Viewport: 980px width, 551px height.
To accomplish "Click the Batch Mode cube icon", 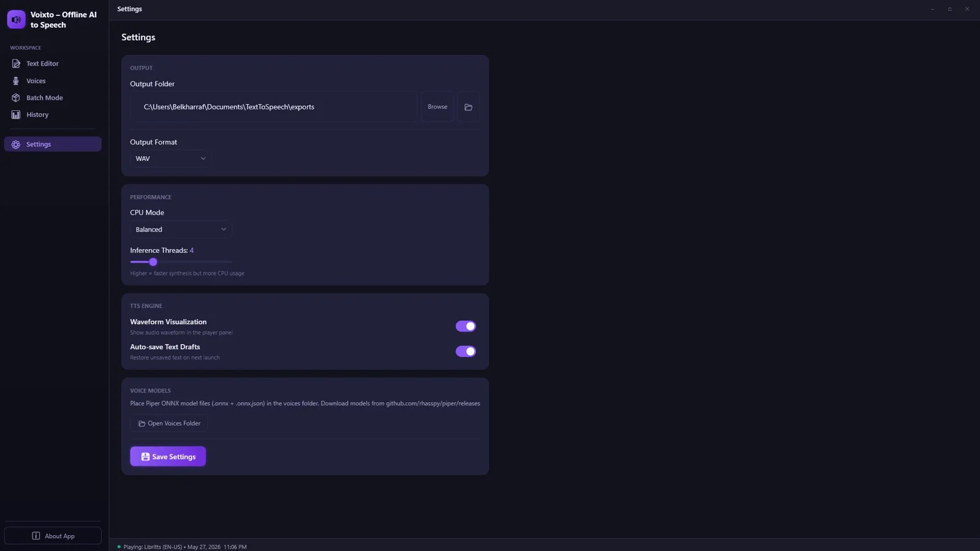I will (16, 98).
